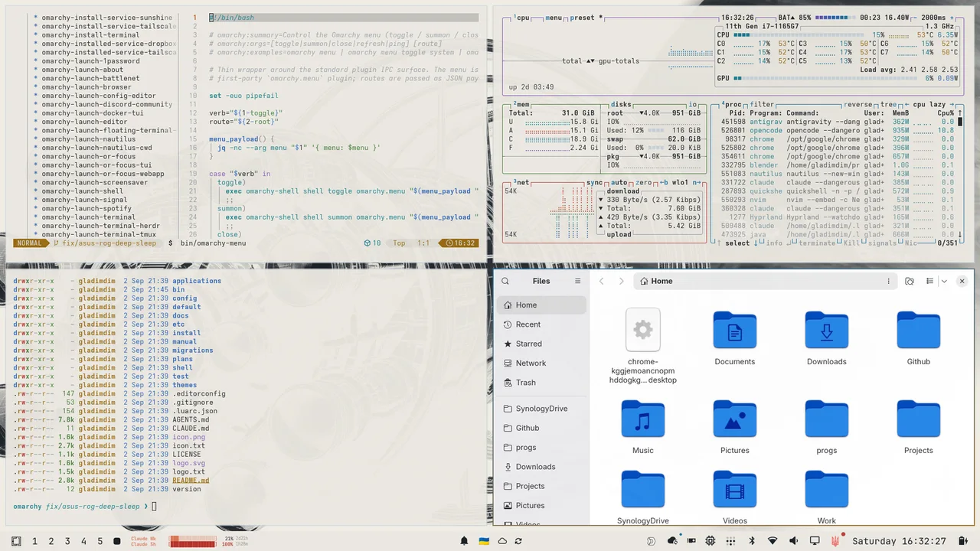The width and height of the screenshot is (980, 551).
Task: Open Files view options dropdown arrow
Action: tap(944, 281)
